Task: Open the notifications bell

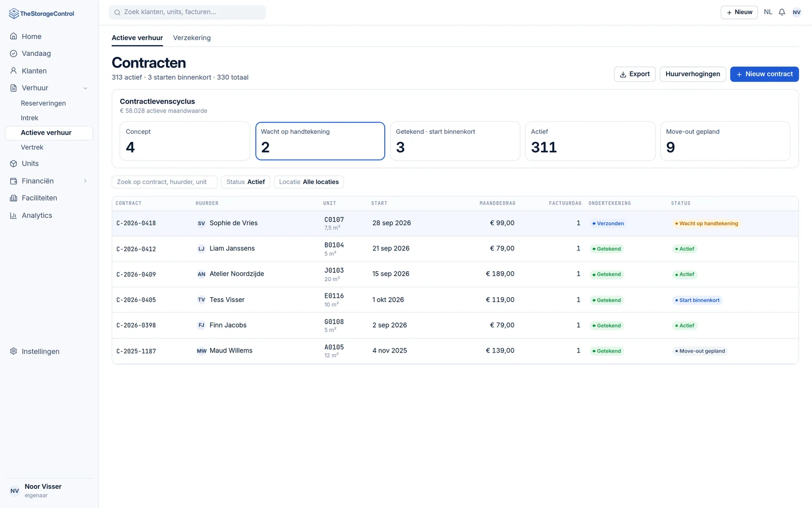Action: [x=782, y=12]
